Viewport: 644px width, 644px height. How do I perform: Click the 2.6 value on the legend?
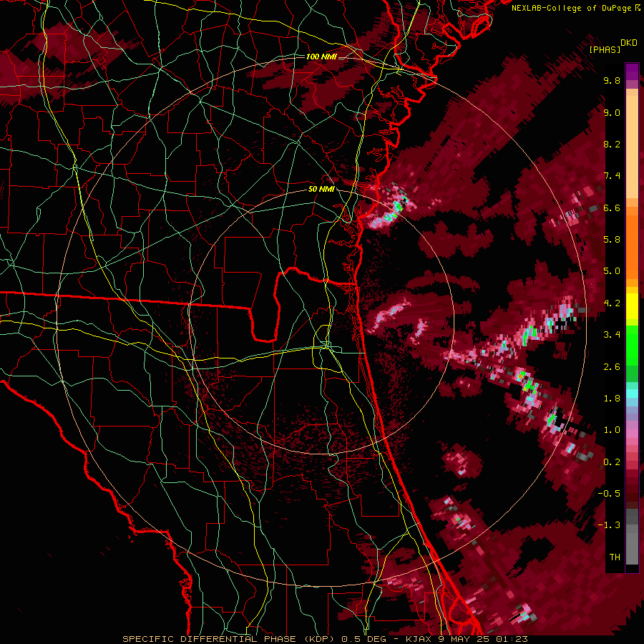(x=612, y=367)
